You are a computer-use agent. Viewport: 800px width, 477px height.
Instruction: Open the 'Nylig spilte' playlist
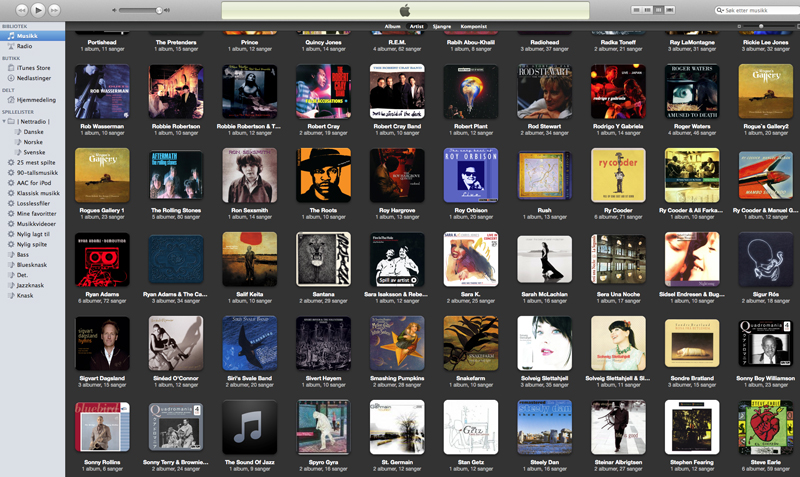tap(32, 244)
